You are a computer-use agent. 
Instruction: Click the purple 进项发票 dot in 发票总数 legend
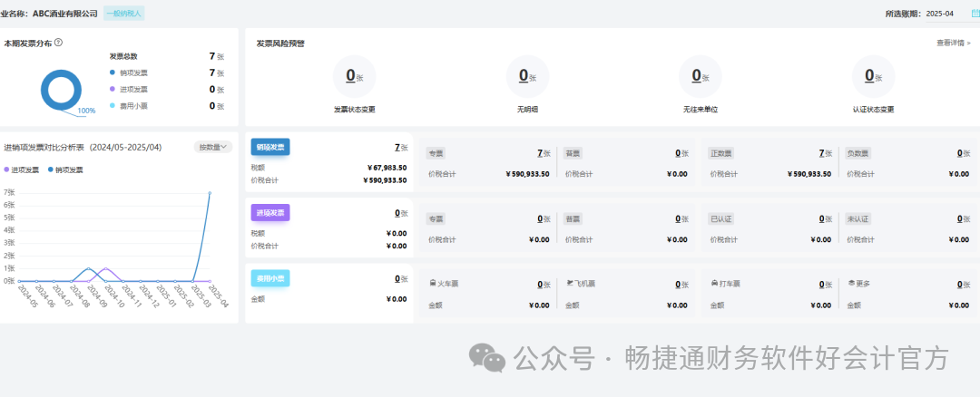pos(113,89)
